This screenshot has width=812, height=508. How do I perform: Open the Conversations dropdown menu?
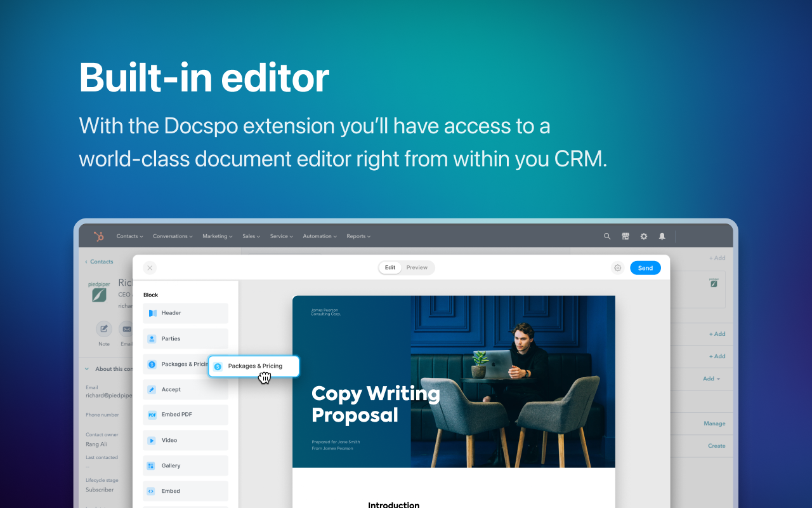[x=173, y=236]
